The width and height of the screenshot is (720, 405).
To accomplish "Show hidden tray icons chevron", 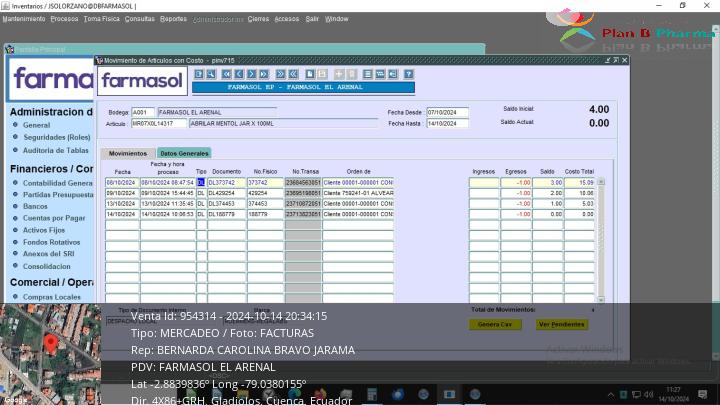I will [611, 394].
